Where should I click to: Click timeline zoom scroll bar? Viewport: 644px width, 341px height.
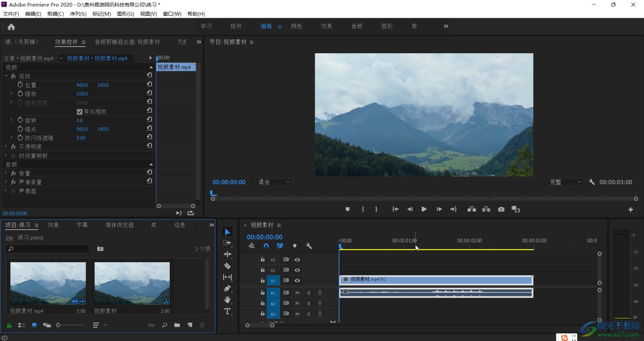[x=260, y=325]
